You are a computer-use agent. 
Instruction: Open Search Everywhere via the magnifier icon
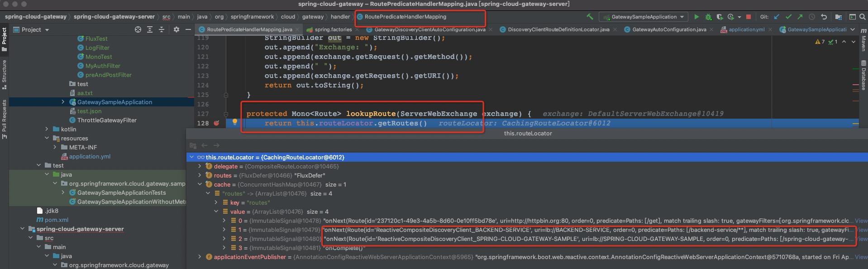click(x=863, y=17)
